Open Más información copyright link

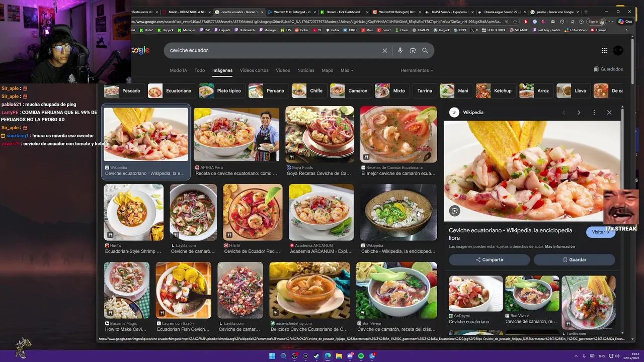(x=559, y=247)
